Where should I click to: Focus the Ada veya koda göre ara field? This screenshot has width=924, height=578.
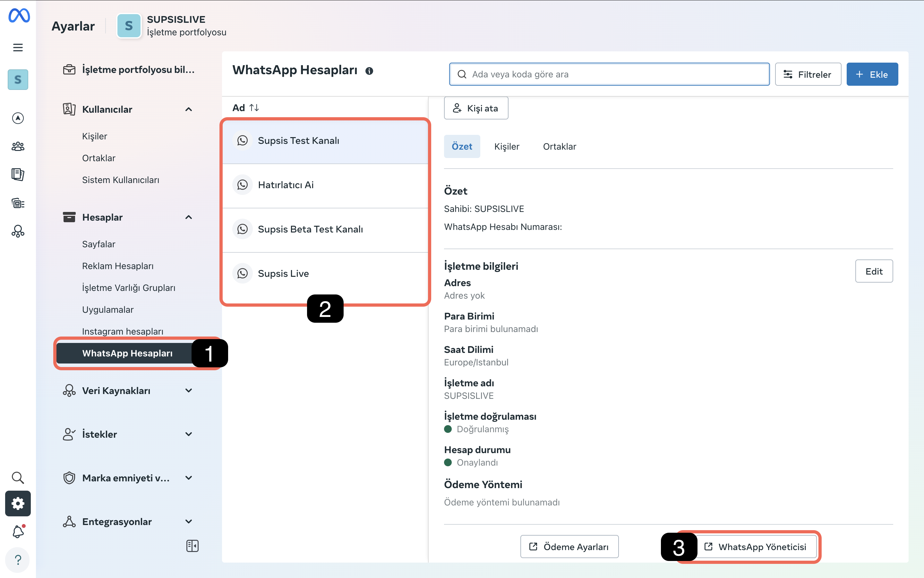pos(609,74)
